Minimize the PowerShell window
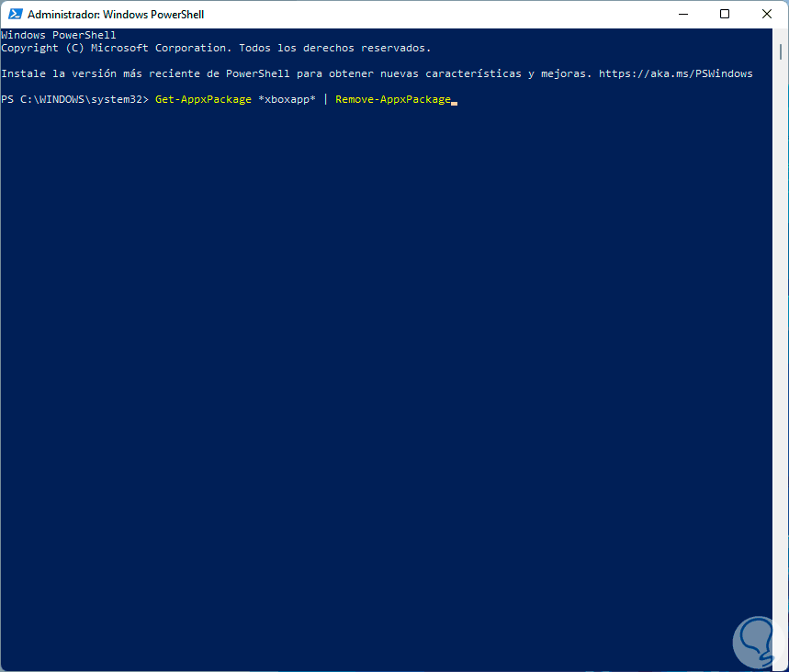The image size is (789, 672). point(682,14)
